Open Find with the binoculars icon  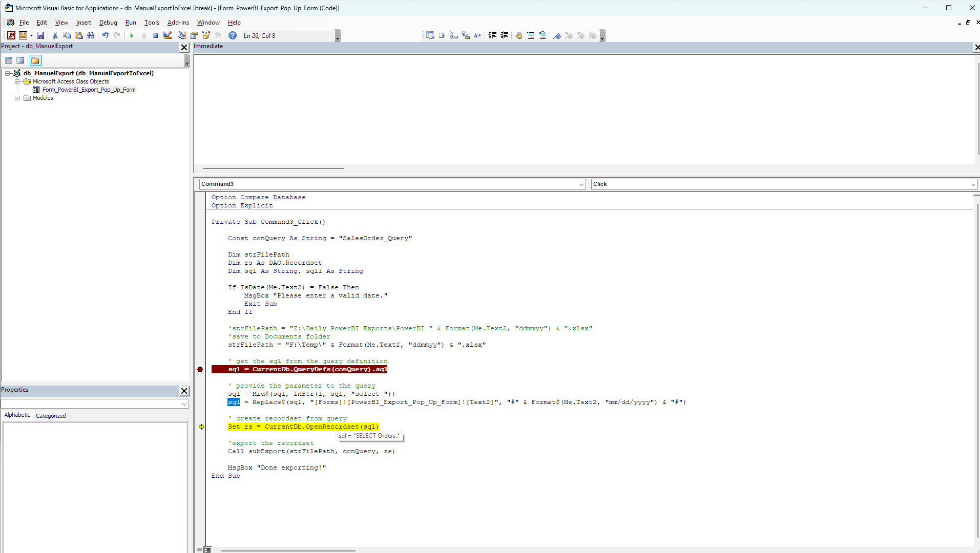tap(91, 35)
